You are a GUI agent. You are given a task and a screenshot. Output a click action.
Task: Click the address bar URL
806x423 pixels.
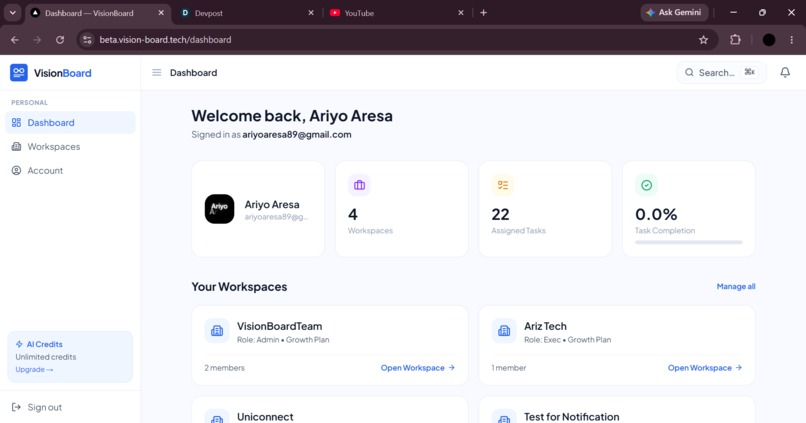pos(165,40)
